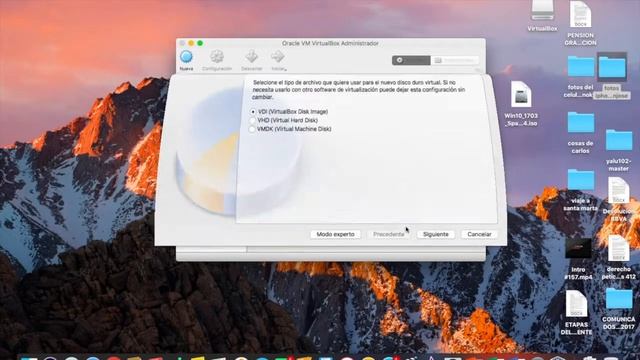Click the Iniciar arrow toolbar icon
The width and height of the screenshot is (640, 360).
[x=277, y=56]
